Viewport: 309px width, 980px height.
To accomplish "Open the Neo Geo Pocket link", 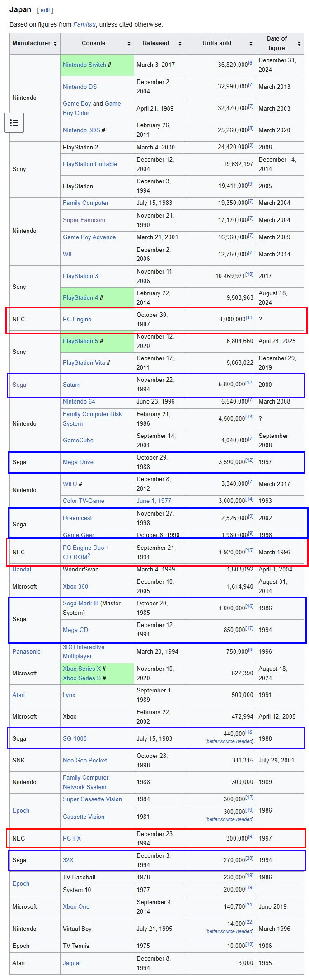I will [85, 760].
